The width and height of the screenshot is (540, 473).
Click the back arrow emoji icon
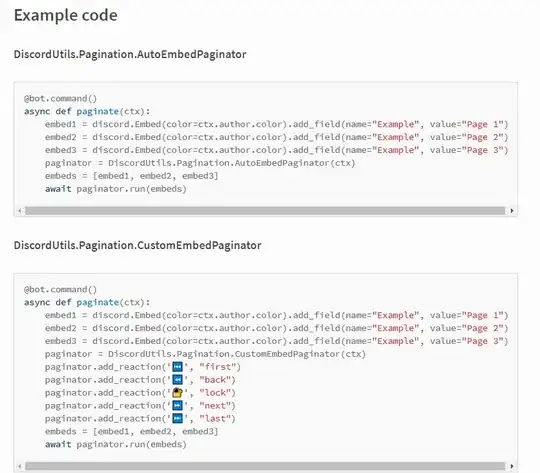pyautogui.click(x=177, y=380)
